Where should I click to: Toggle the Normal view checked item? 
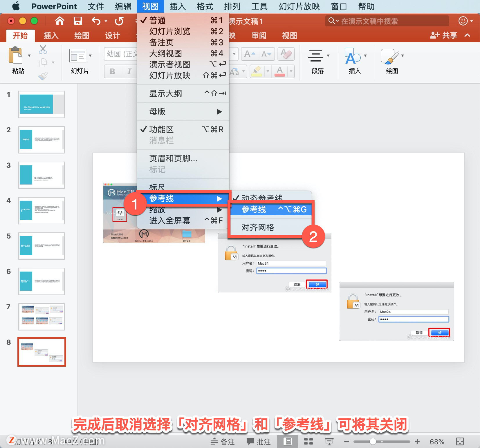click(x=183, y=20)
